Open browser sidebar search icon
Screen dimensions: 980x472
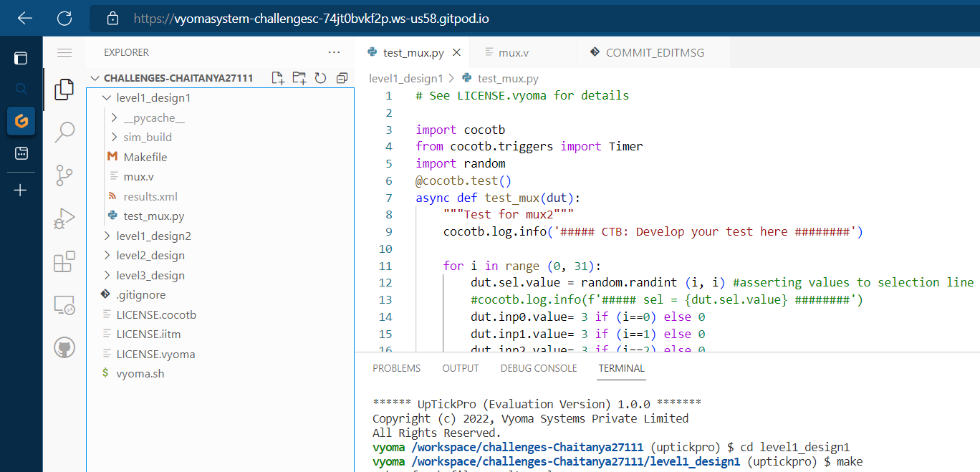pyautogui.click(x=21, y=89)
